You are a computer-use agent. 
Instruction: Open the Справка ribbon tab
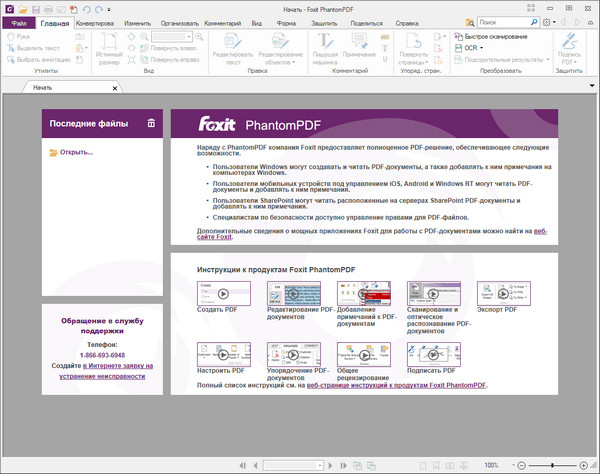tap(407, 22)
